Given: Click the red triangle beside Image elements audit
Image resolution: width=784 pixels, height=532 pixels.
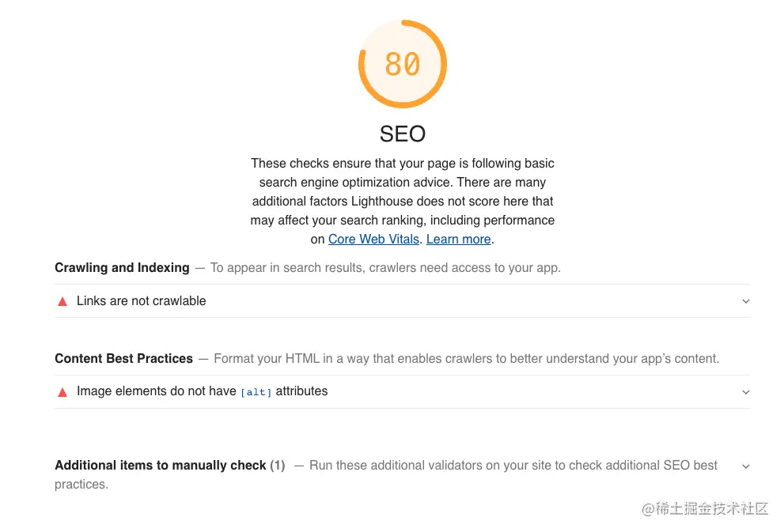Looking at the screenshot, I should (x=62, y=392).
